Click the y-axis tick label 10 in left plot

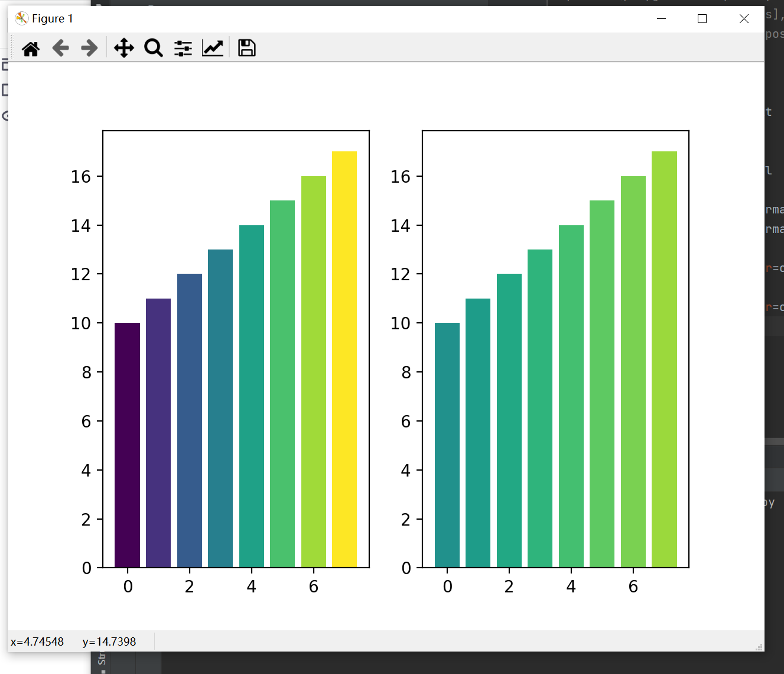80,323
